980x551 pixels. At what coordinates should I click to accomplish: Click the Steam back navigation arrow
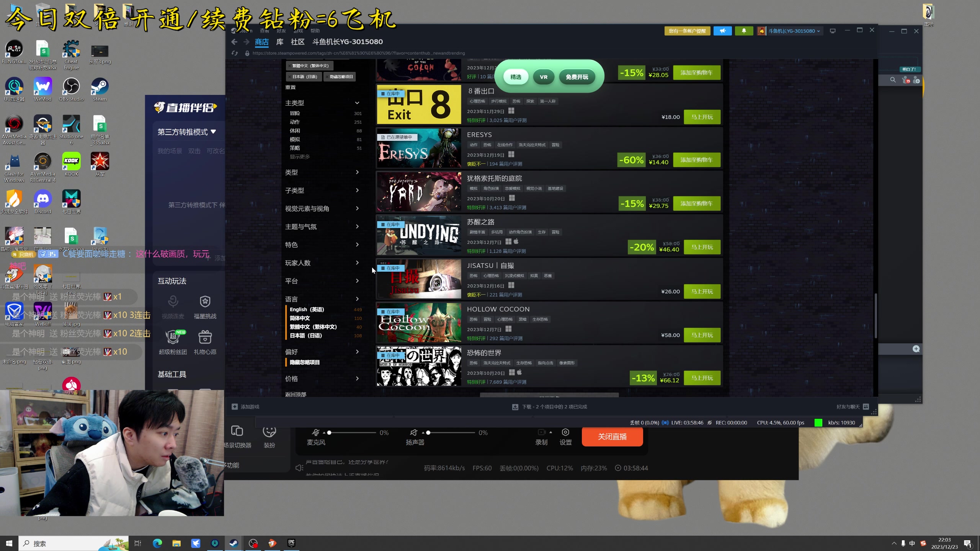click(x=234, y=42)
